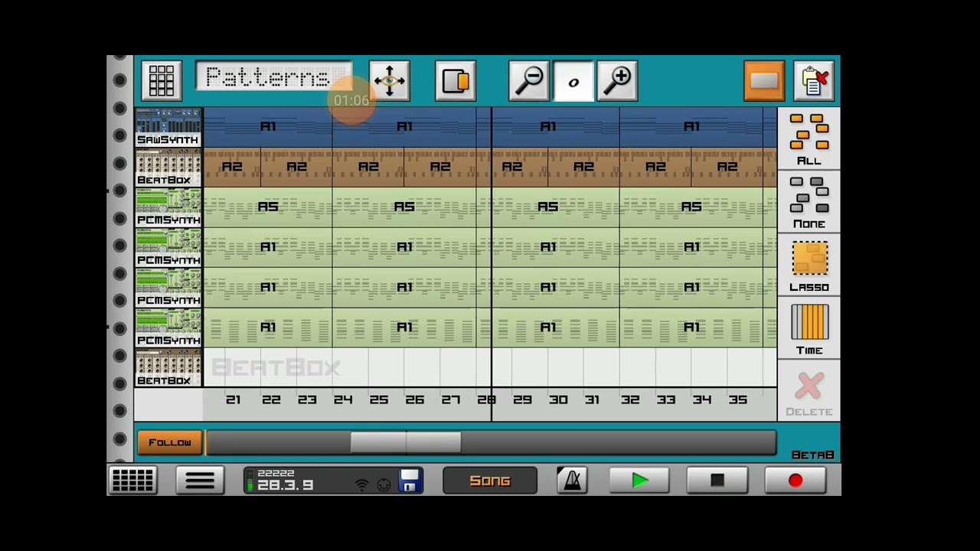This screenshot has height=551, width=980.
Task: Jump to bar 31 on timeline
Action: click(x=592, y=399)
